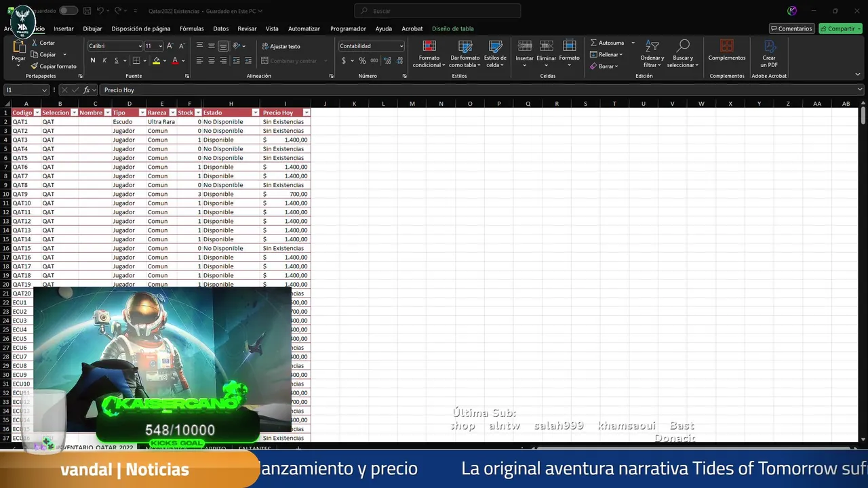Click the Pegar clipboard icon
This screenshot has height=488, width=868.
click(19, 47)
